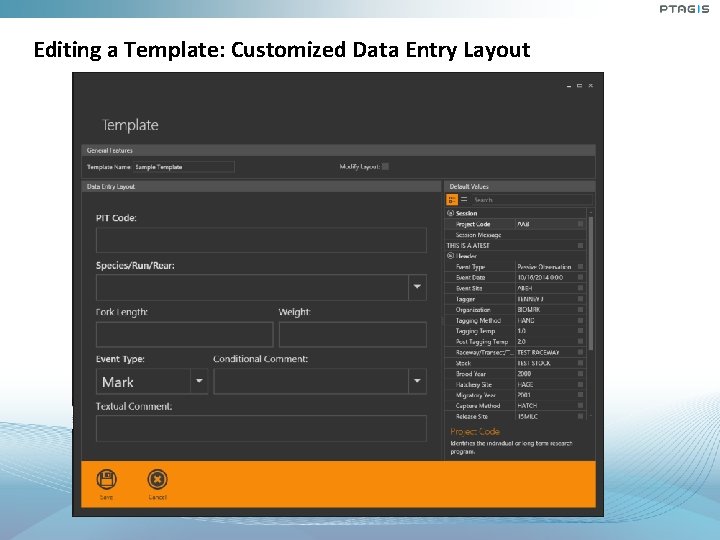Click the Brood Year value 2000
This screenshot has width=720, height=540.
pyautogui.click(x=524, y=374)
